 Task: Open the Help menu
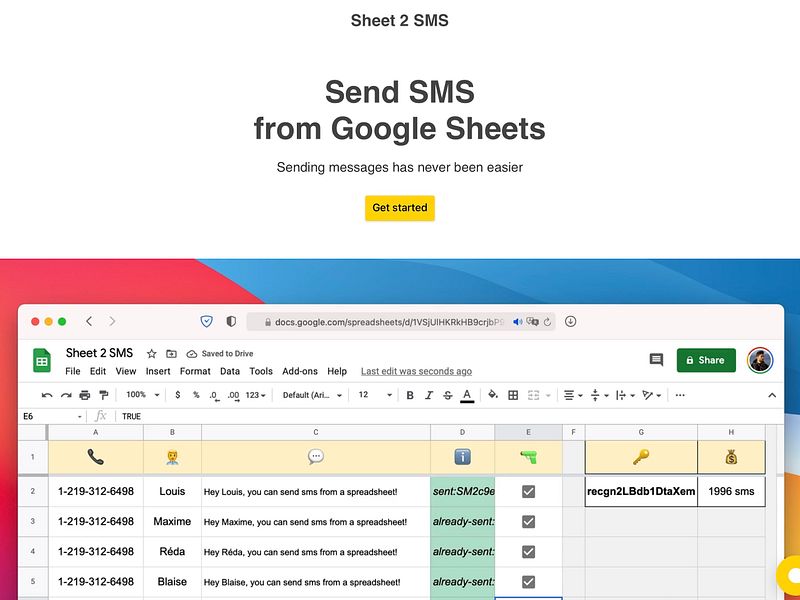pyautogui.click(x=337, y=371)
